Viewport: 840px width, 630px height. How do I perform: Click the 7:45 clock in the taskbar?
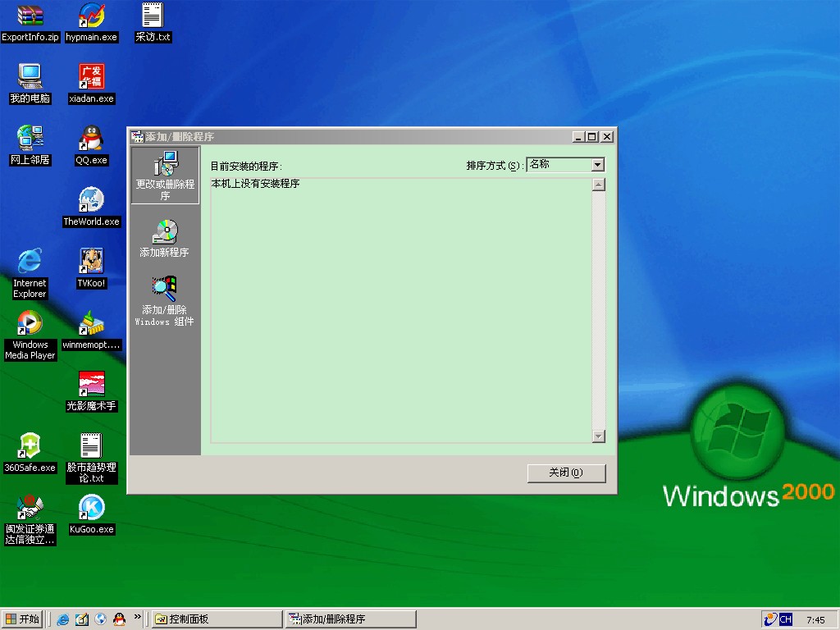[x=816, y=620]
